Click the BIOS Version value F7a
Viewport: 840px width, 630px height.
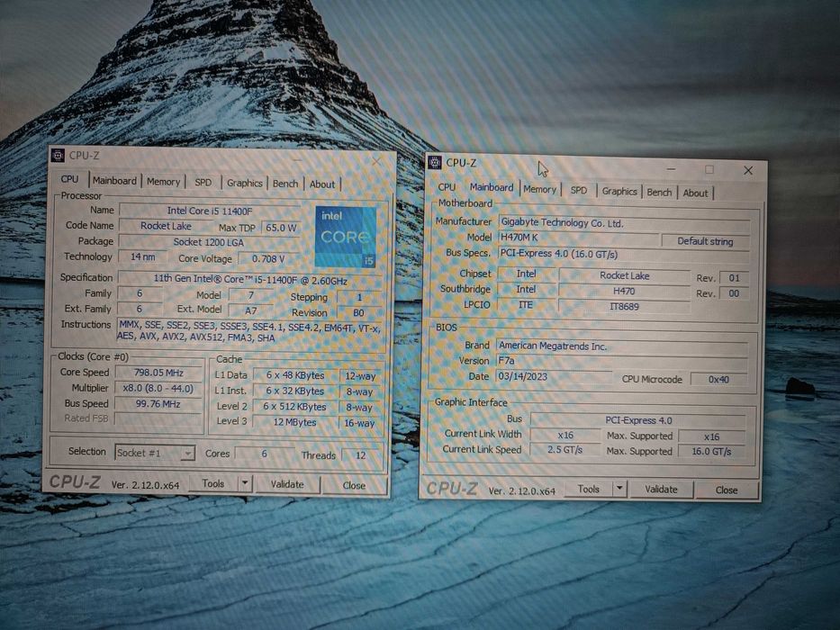pos(621,362)
